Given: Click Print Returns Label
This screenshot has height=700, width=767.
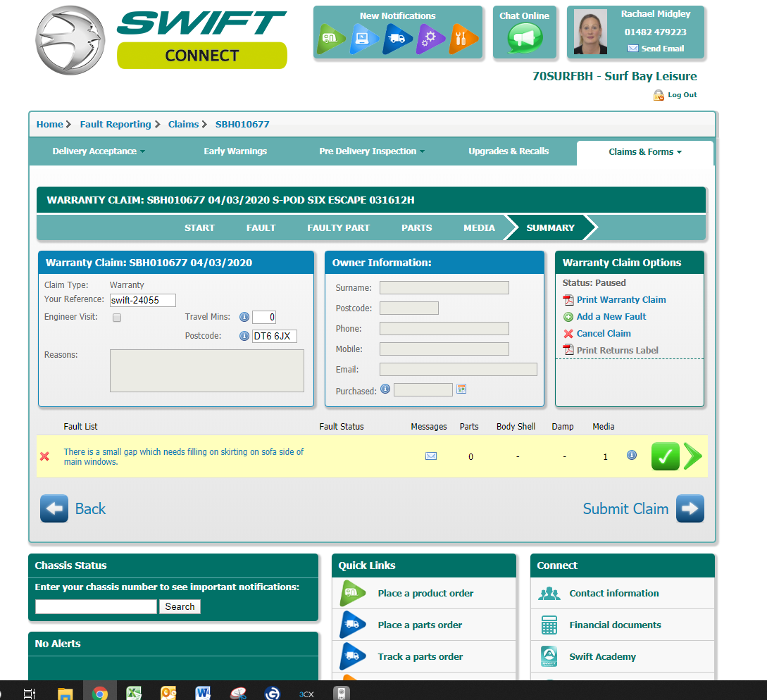Looking at the screenshot, I should 617,350.
